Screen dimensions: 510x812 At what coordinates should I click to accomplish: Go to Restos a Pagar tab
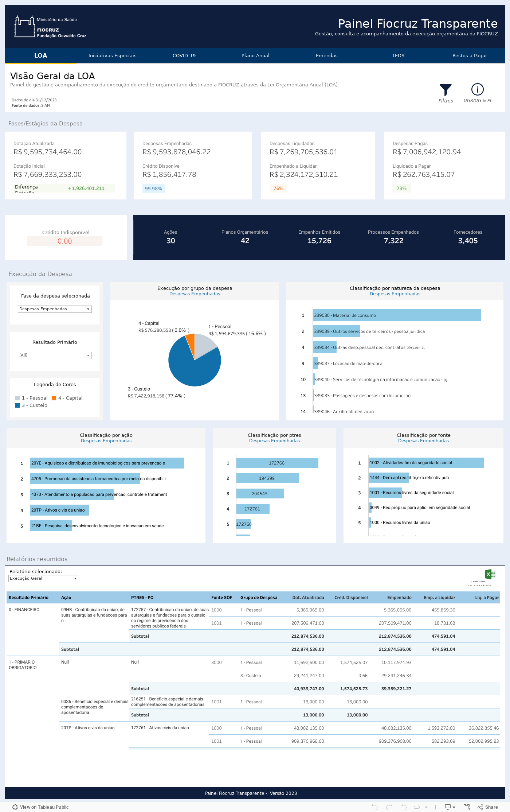(x=470, y=55)
